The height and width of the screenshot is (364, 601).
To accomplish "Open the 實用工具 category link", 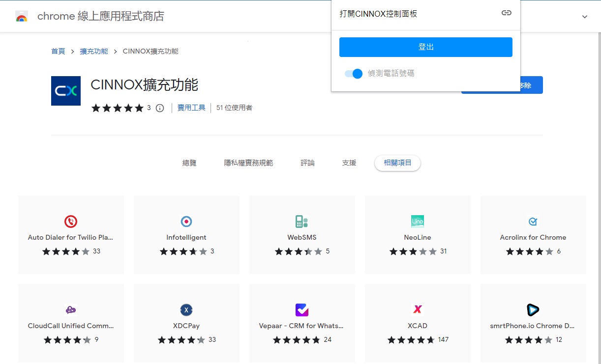I will (x=191, y=108).
